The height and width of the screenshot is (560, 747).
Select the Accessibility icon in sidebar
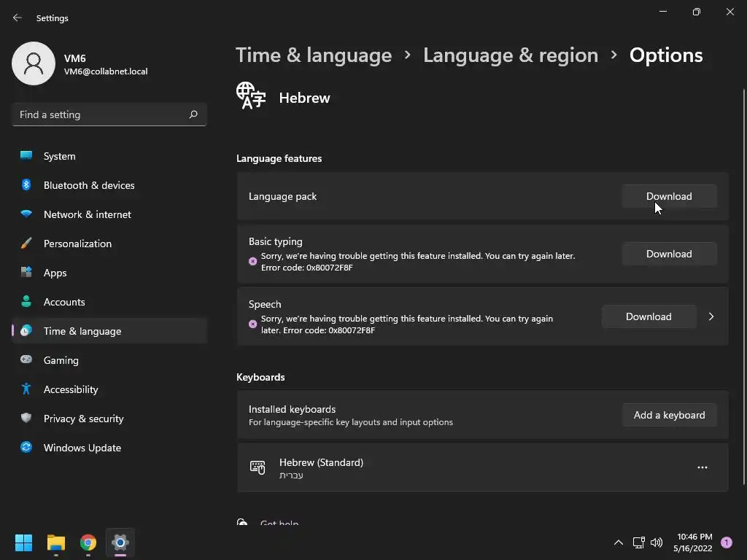click(x=26, y=389)
